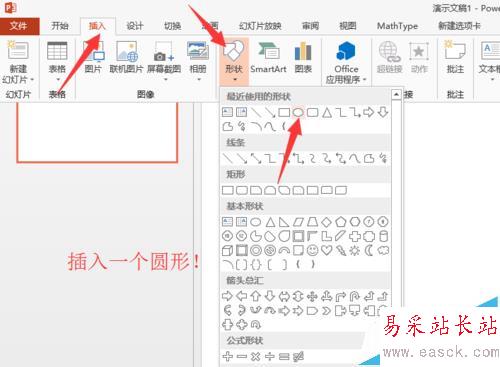This screenshot has height=367, width=500.
Task: Select Smiley Face shape
Action: [x=312, y=250]
